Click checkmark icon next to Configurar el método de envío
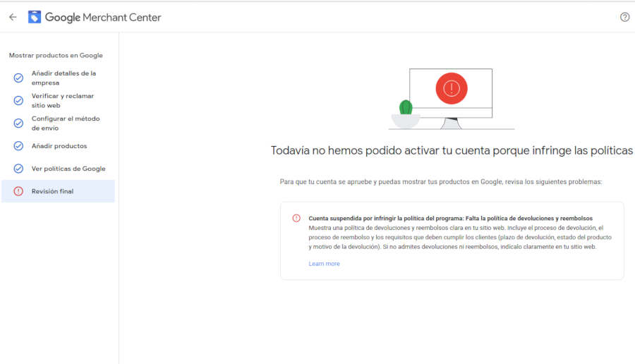This screenshot has width=635, height=364. tap(18, 123)
